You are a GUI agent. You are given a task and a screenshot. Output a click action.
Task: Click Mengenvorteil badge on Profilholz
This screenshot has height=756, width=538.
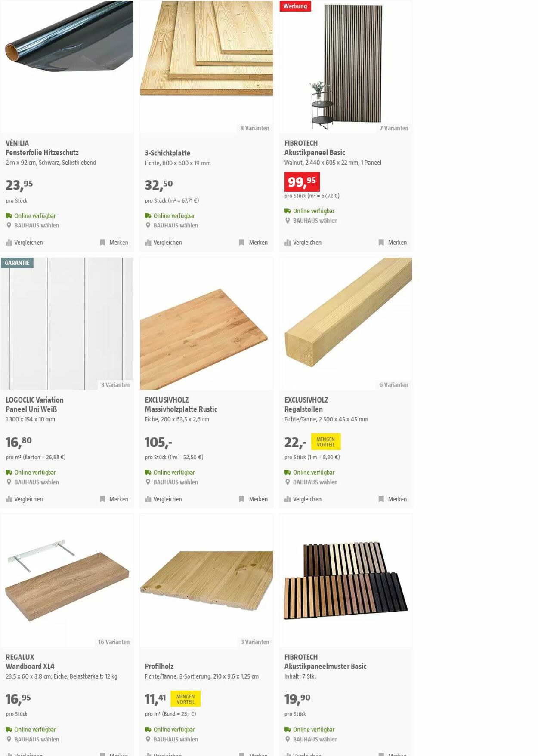186,699
